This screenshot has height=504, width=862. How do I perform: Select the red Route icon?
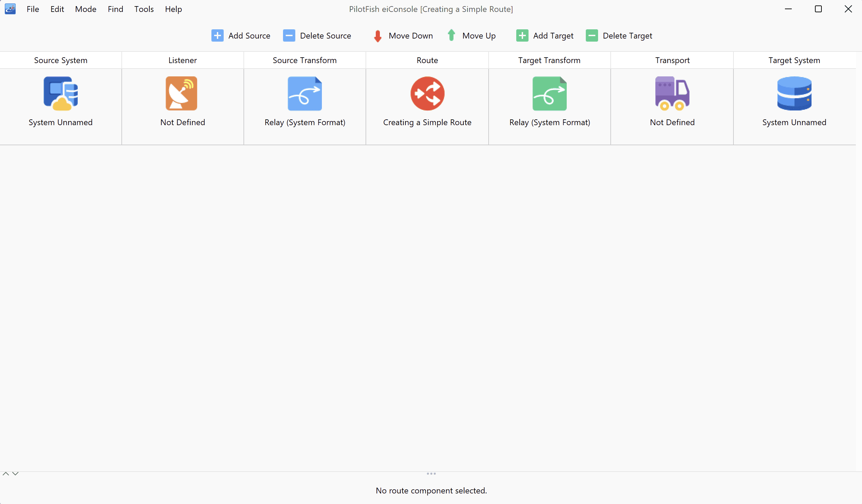tap(427, 93)
